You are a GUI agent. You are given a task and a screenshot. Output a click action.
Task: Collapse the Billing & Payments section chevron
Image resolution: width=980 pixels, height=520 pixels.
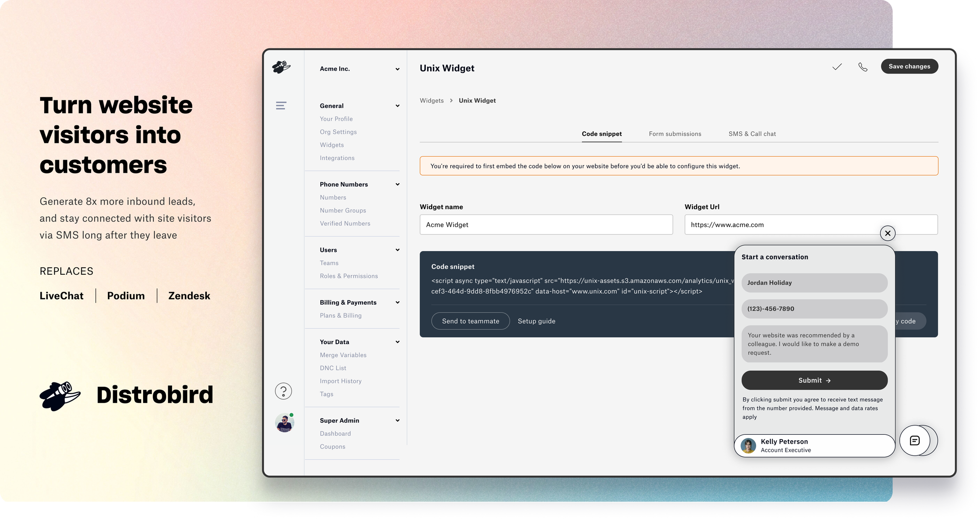(397, 303)
